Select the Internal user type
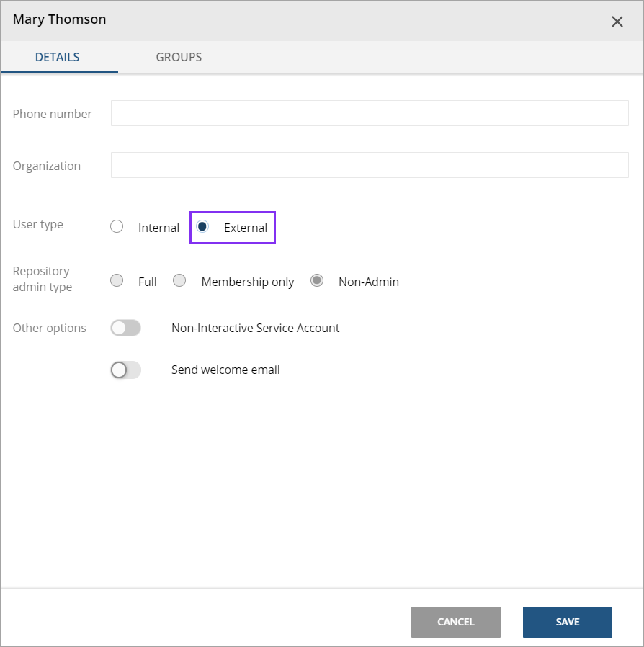Screen dimensions: 644x647 (x=117, y=226)
